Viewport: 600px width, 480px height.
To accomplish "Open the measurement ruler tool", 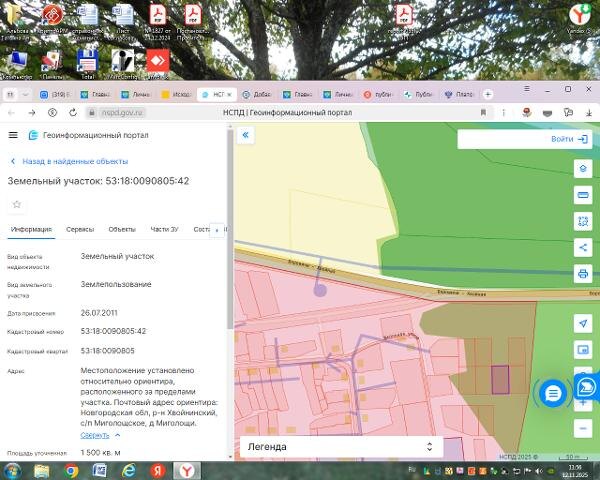I will coord(583,195).
